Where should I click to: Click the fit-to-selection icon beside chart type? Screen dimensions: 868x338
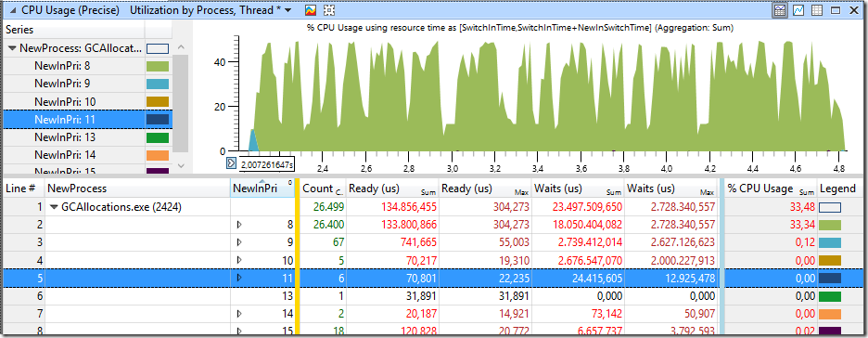pyautogui.click(x=329, y=10)
